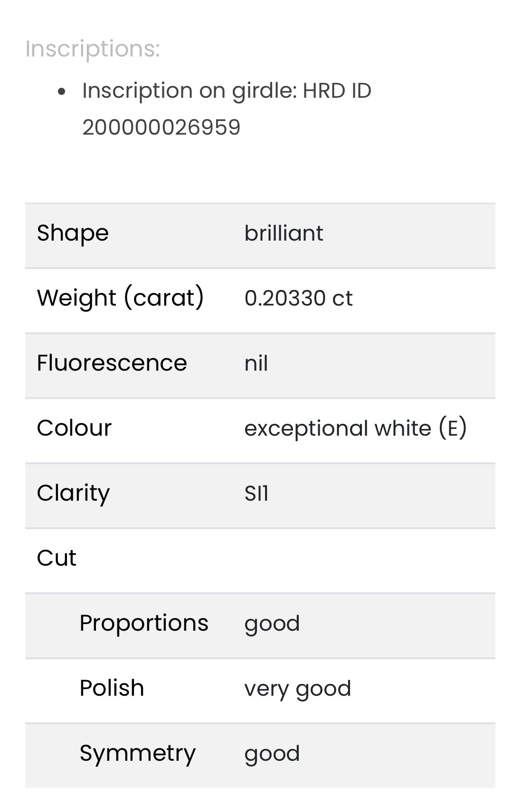
Task: Select the 0.20330 ct weight value
Action: [298, 299]
